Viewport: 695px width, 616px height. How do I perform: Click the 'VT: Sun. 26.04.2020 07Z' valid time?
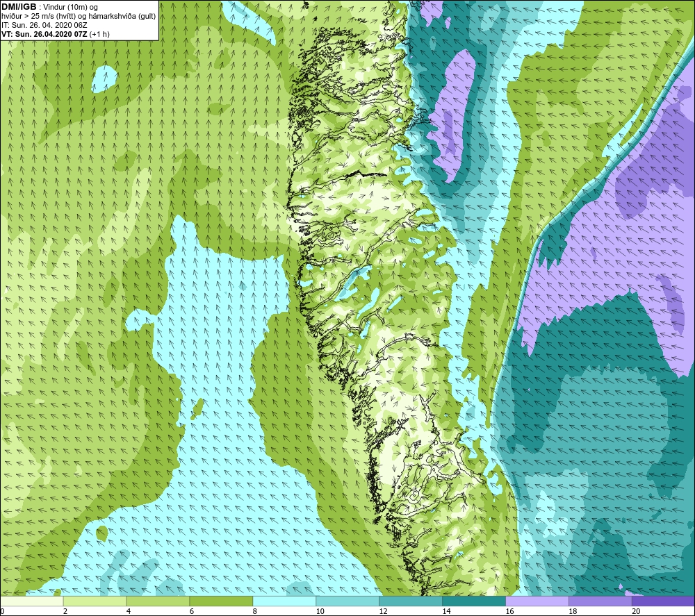point(44,34)
